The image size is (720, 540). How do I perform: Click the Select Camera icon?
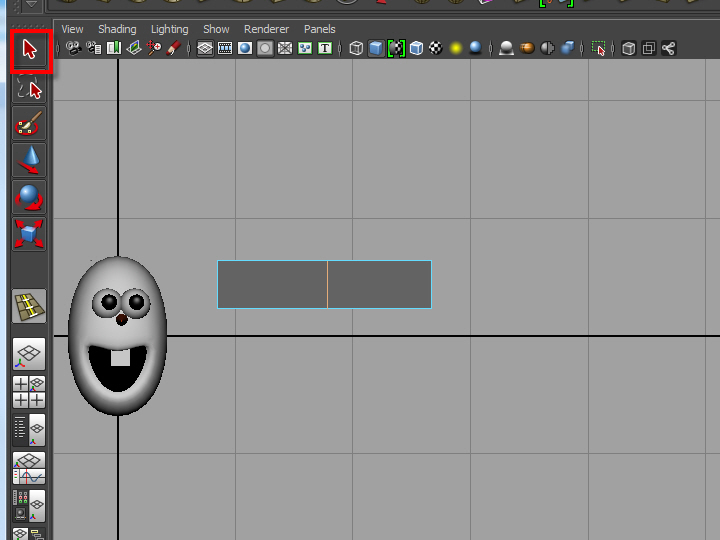(74, 48)
